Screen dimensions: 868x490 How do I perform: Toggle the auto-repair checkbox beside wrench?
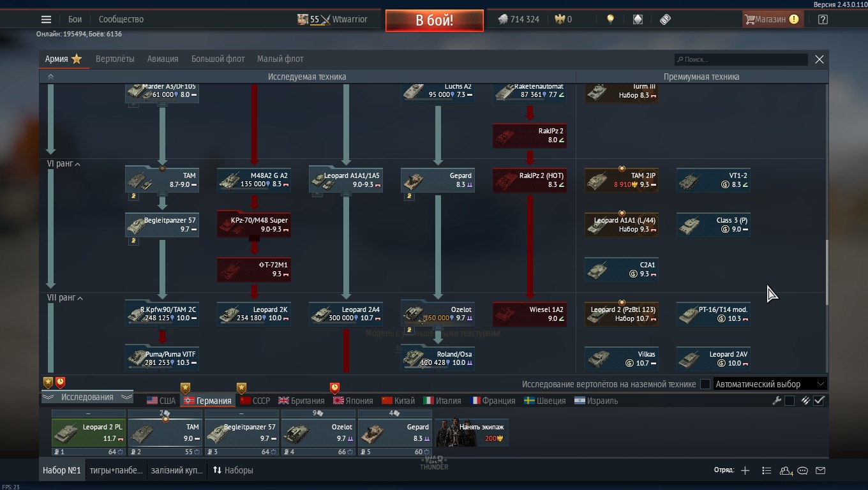tap(789, 401)
